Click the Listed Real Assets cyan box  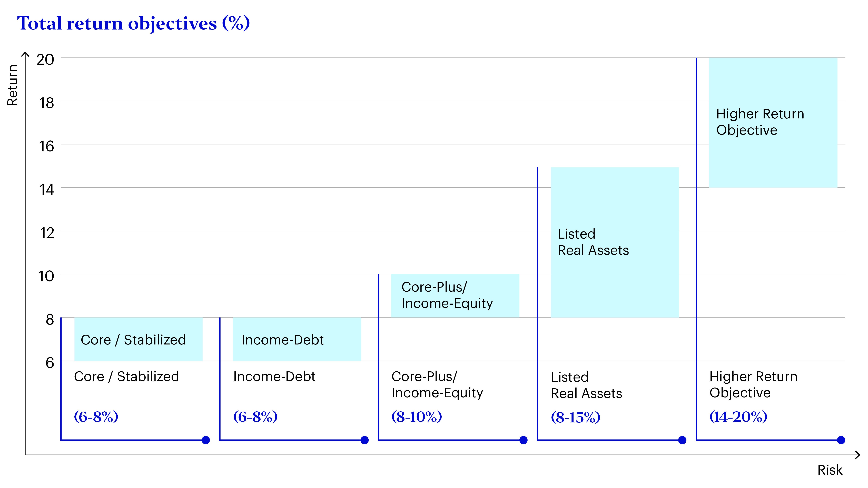click(614, 242)
